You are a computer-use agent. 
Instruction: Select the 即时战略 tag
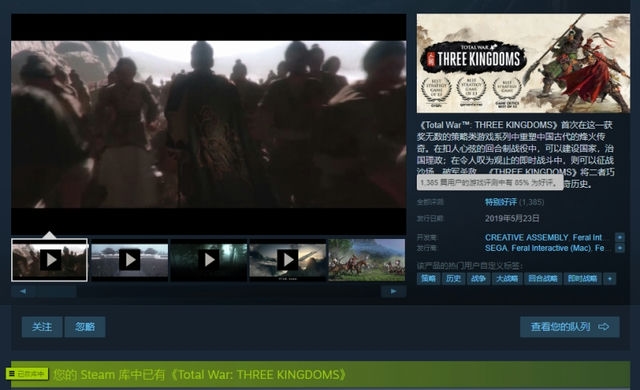click(x=582, y=279)
